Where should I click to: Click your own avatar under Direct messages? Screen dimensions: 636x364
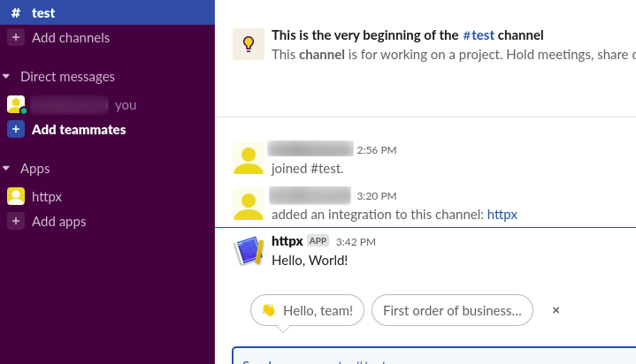point(16,104)
